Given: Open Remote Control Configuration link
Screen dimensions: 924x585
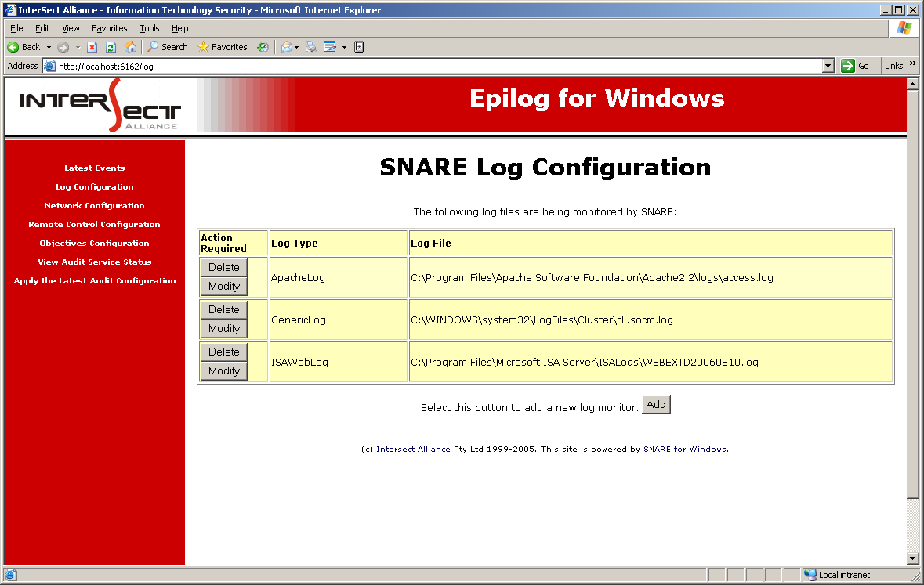Looking at the screenshot, I should (94, 225).
